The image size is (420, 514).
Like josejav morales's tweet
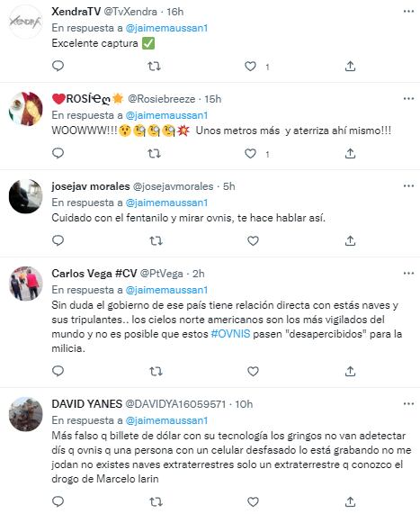253,241
